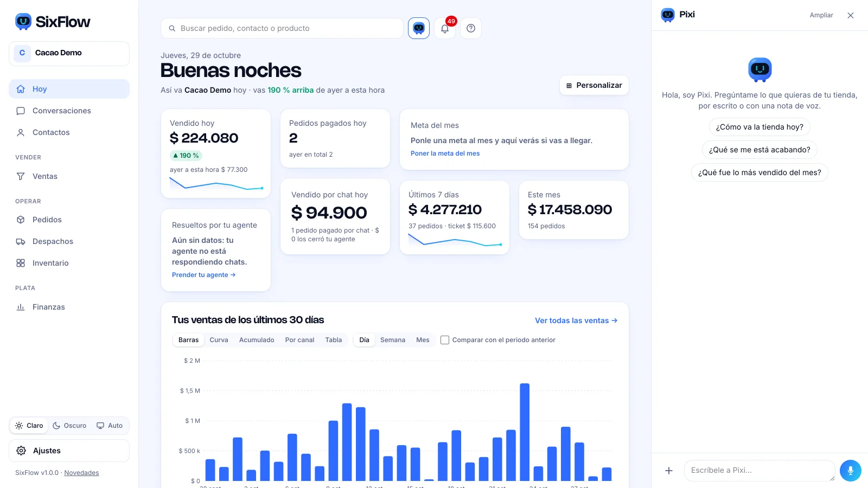Group chart by Día
This screenshot has width=868, height=488.
(x=364, y=340)
